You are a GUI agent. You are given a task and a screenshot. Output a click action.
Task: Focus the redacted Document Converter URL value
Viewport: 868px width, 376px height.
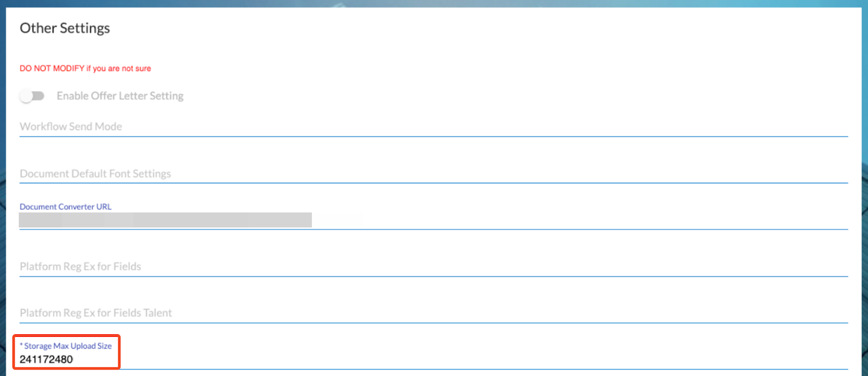[165, 220]
